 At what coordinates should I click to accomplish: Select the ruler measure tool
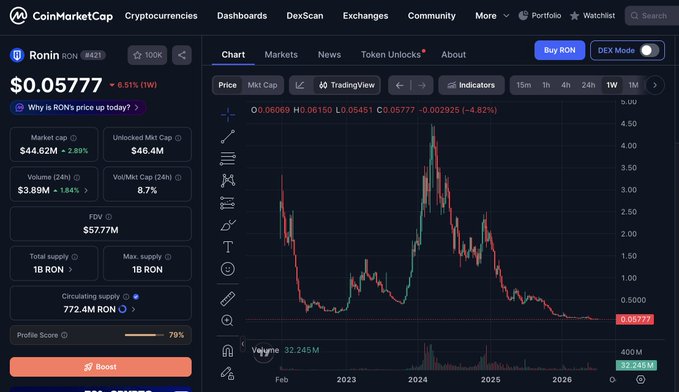[228, 298]
